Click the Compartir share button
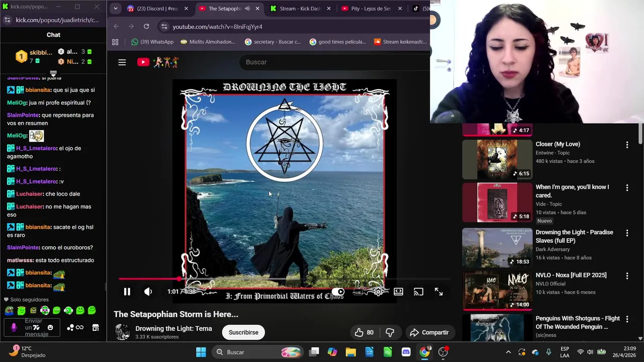 pos(429,332)
